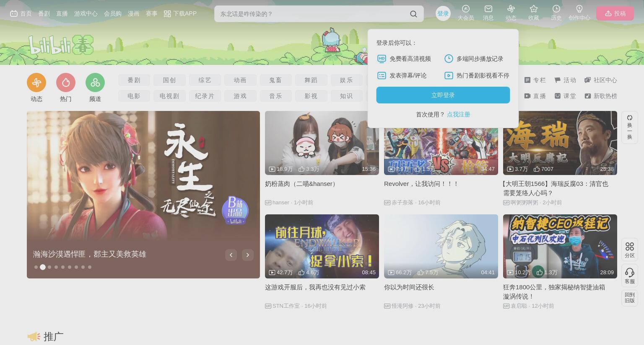This screenshot has height=345, width=644.
Task: Open 新歌热榜 icon link
Action: (x=601, y=96)
